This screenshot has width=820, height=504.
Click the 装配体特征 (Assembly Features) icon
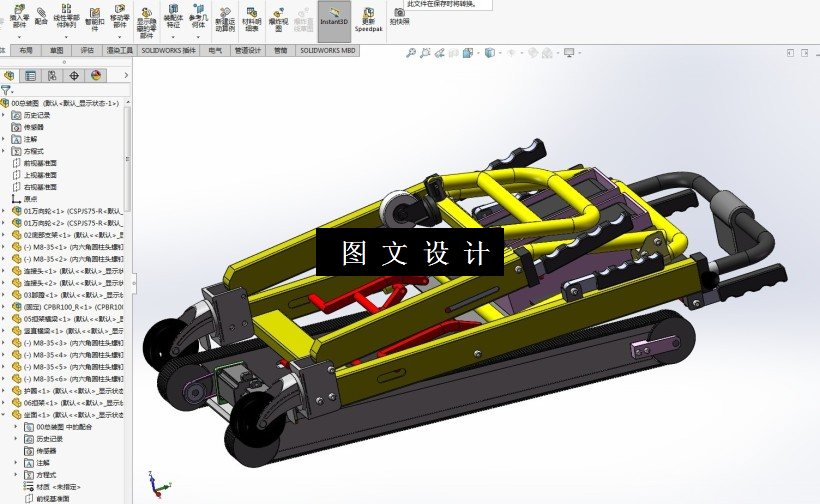[x=173, y=8]
